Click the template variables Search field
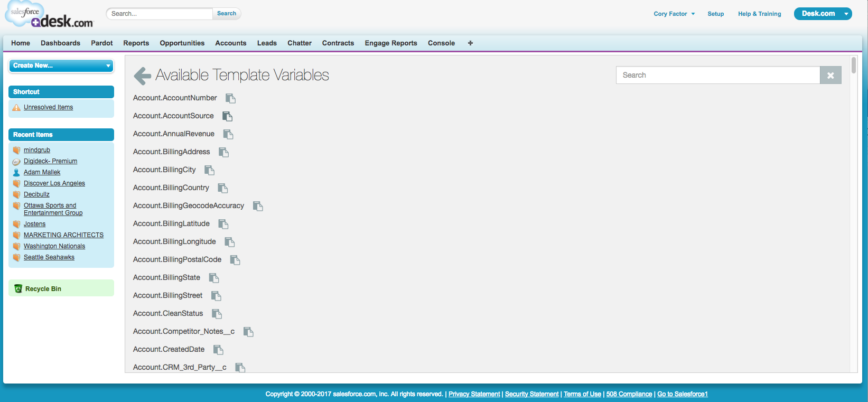 pos(717,76)
